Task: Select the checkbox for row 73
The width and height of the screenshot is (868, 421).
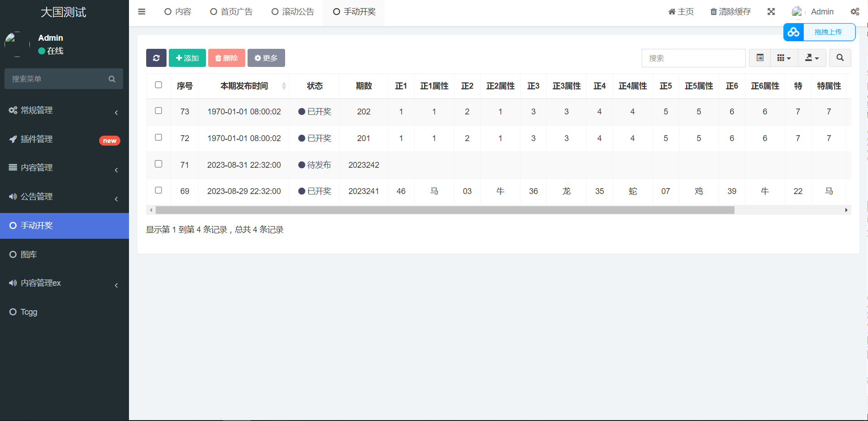Action: (x=158, y=111)
